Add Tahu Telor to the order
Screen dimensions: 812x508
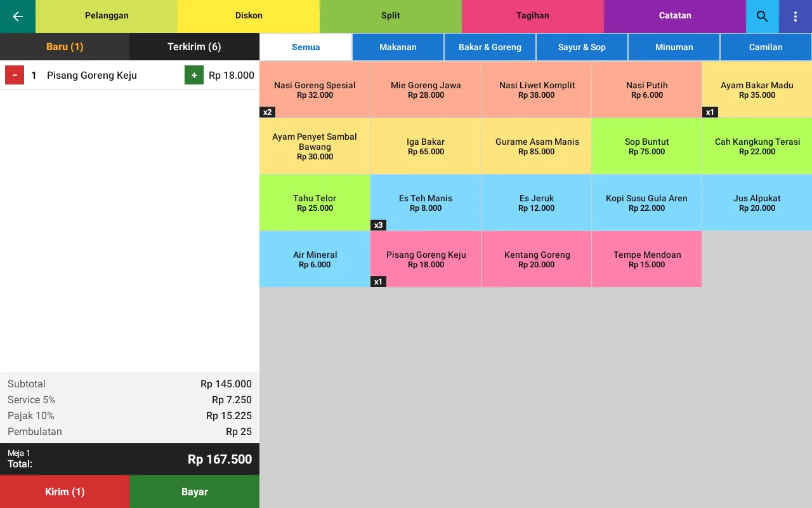(x=315, y=203)
